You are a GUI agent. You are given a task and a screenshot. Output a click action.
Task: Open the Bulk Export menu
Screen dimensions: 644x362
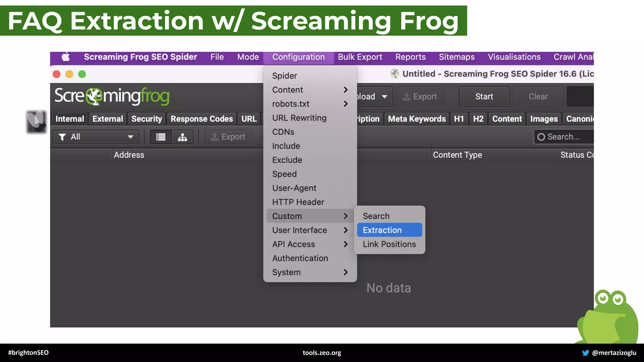(360, 57)
